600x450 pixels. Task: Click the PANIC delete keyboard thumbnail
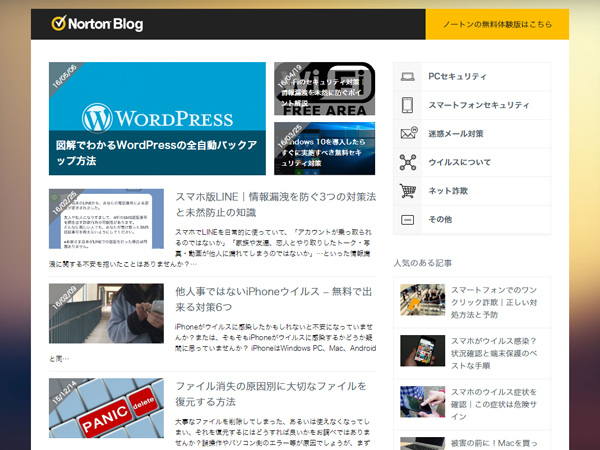[x=106, y=408]
